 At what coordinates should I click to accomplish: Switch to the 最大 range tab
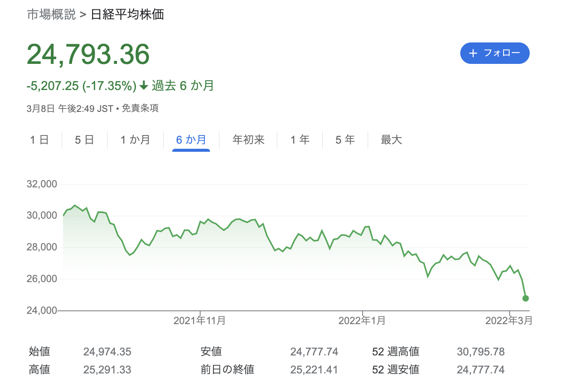pyautogui.click(x=391, y=140)
